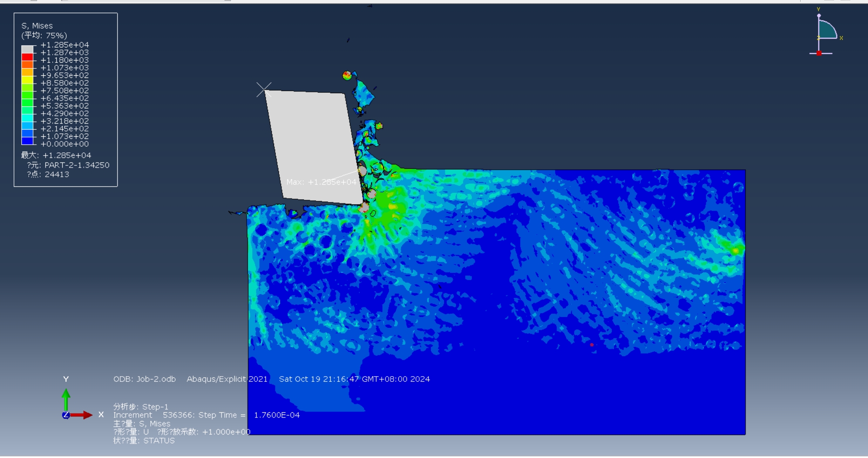The width and height of the screenshot is (868, 458).
Task: Click the grey top swatch in the Mises legend
Action: pyautogui.click(x=27, y=49)
